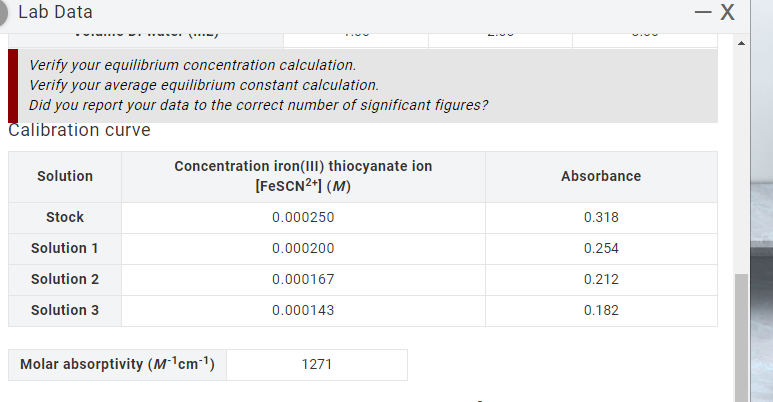773x402 pixels.
Task: Close the Lab Data window
Action: click(728, 12)
